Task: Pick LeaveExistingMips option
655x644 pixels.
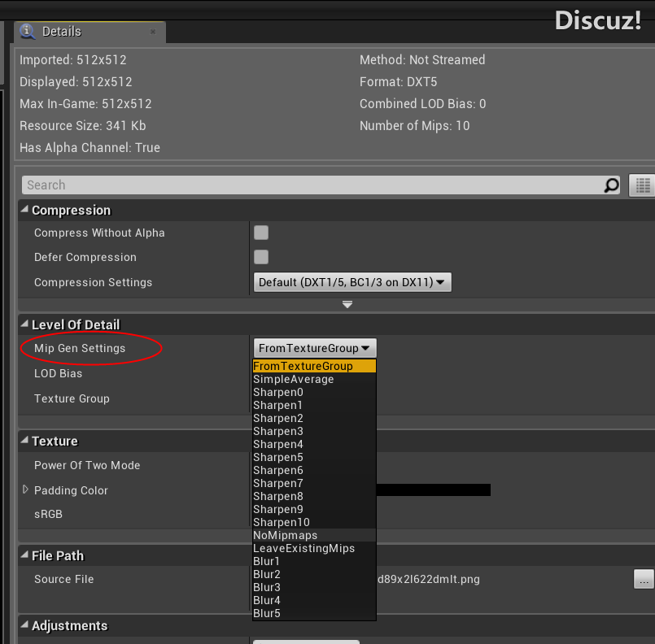Action: pos(303,548)
